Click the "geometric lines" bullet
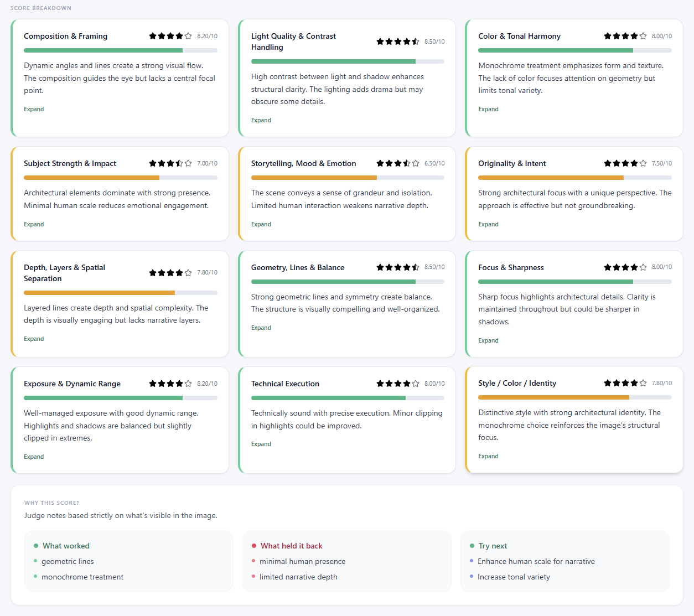 click(68, 561)
